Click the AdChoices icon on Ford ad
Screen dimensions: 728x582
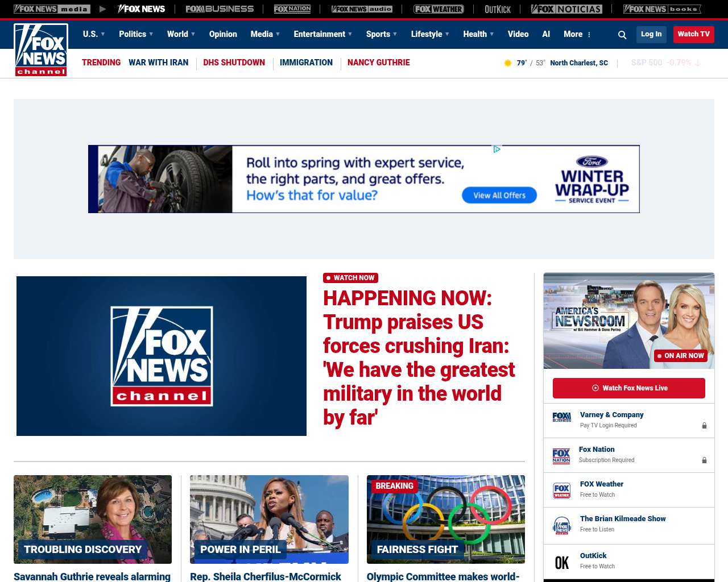click(x=497, y=149)
